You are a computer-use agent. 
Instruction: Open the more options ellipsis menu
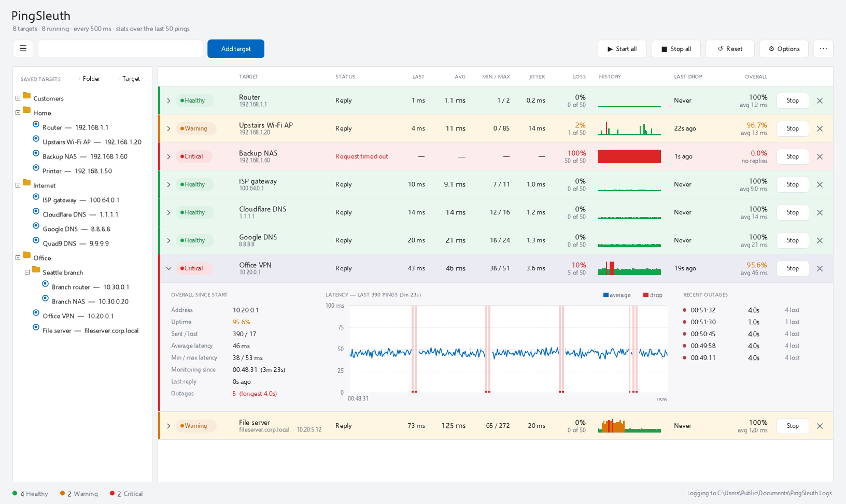[x=823, y=49]
